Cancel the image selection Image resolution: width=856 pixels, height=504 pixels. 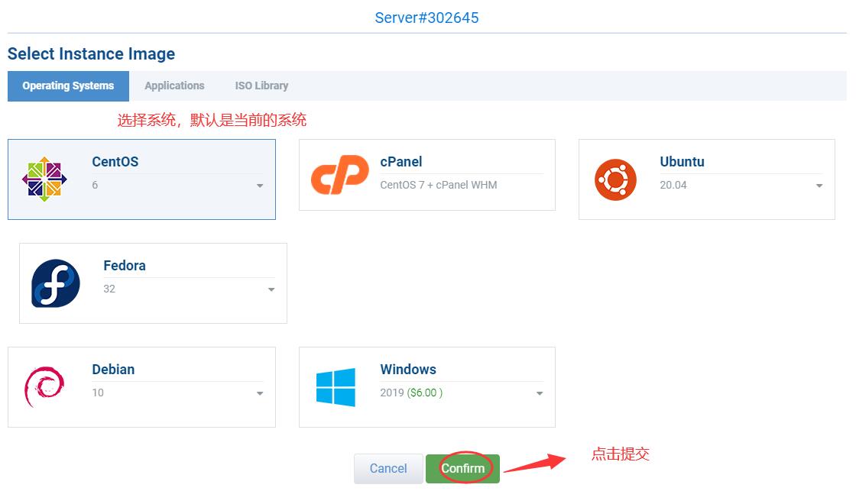[388, 469]
